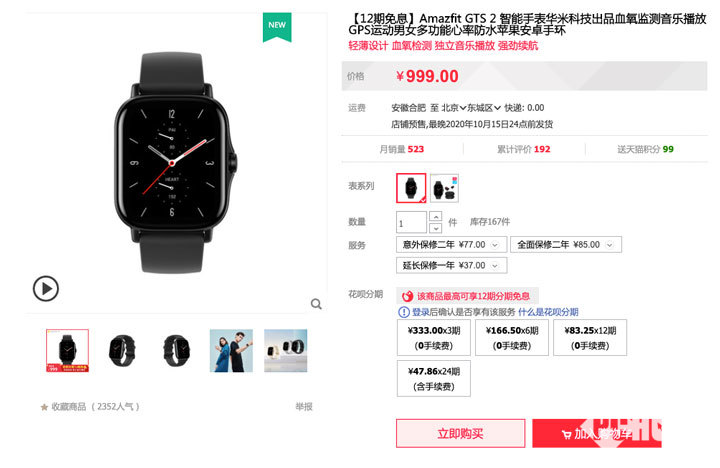This screenshot has width=720, height=468.
Task: View the two models photo thumbnail
Action: coord(231,350)
